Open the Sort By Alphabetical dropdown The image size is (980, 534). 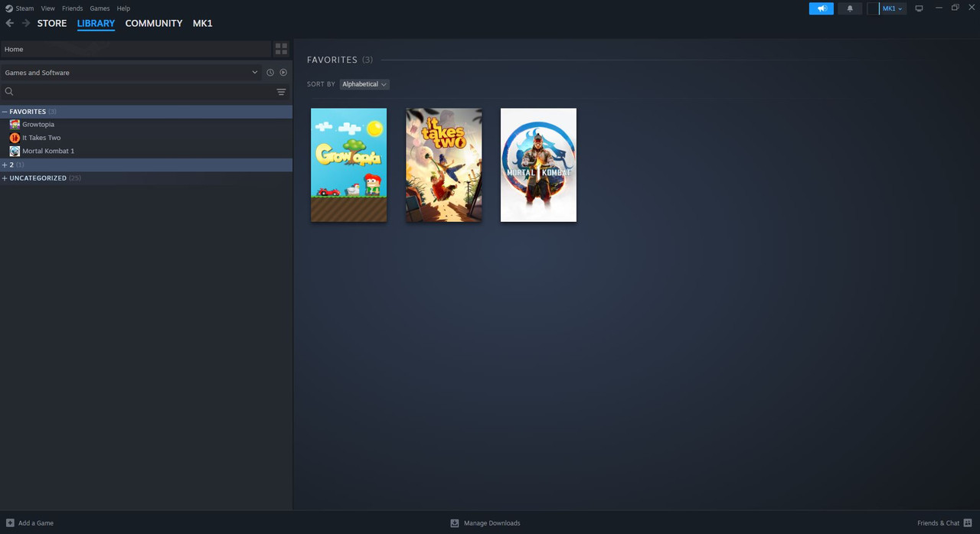point(364,84)
